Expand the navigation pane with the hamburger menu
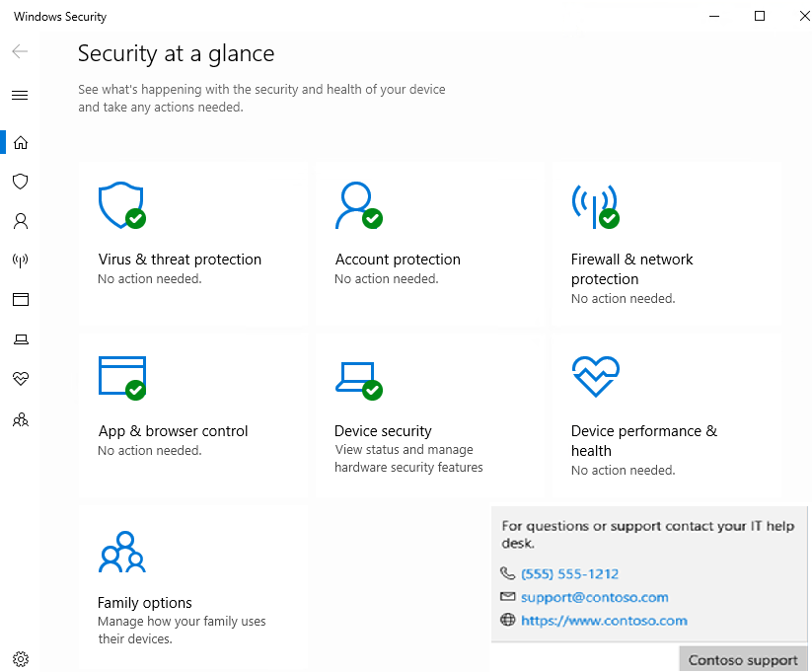The width and height of the screenshot is (812, 672). 20,95
